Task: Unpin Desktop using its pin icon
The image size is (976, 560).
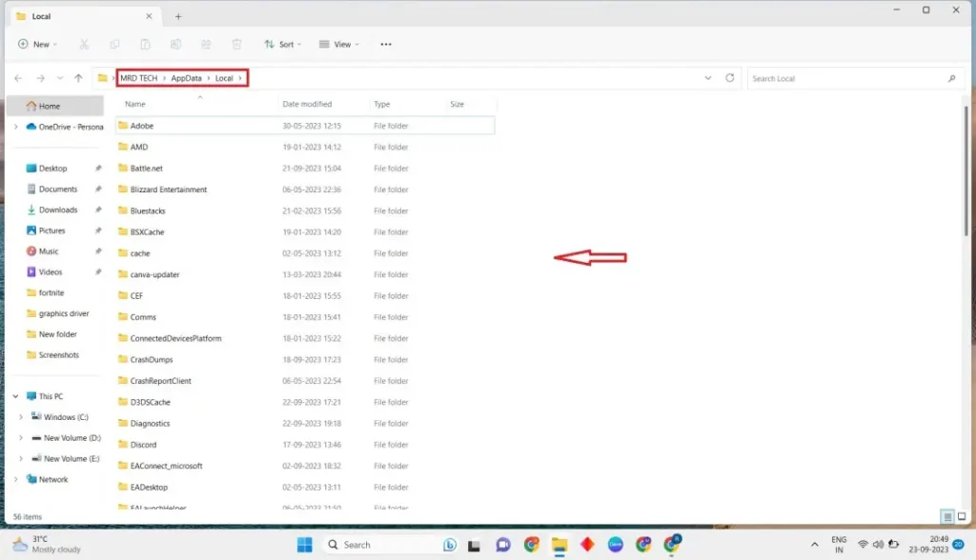Action: [98, 168]
